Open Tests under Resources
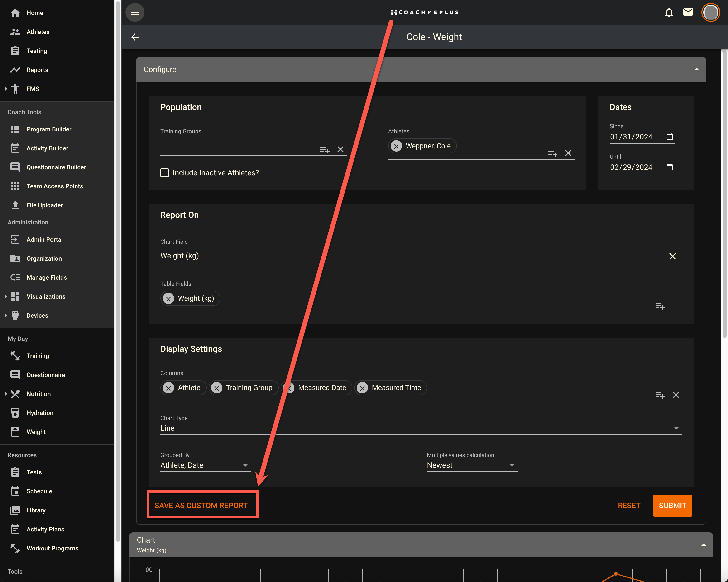The height and width of the screenshot is (582, 728). 57,472
